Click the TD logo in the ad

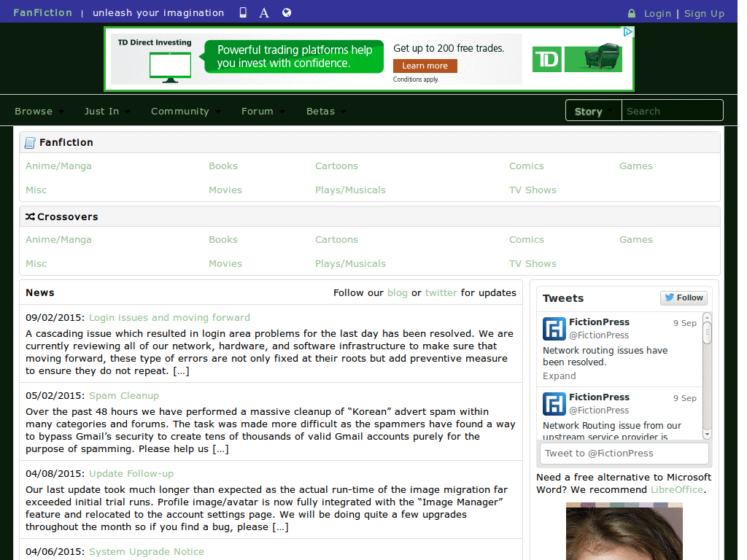point(547,60)
